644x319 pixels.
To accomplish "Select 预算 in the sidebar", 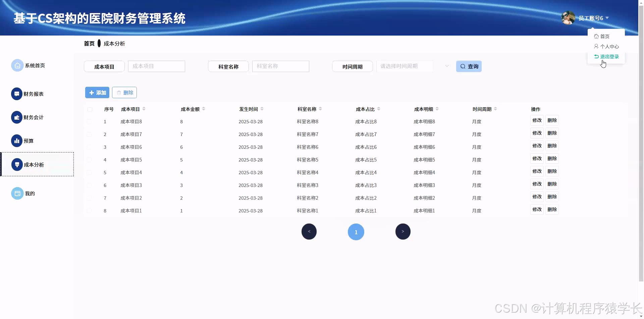I will (29, 141).
